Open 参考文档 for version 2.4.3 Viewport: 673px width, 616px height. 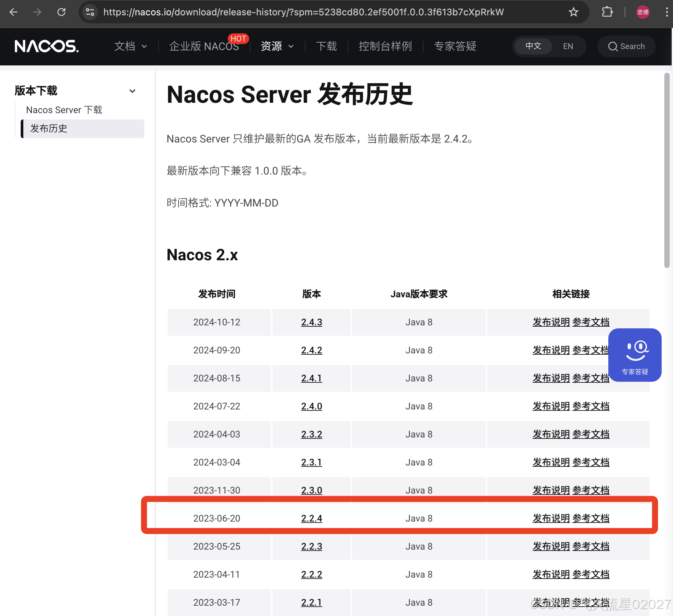coord(591,322)
